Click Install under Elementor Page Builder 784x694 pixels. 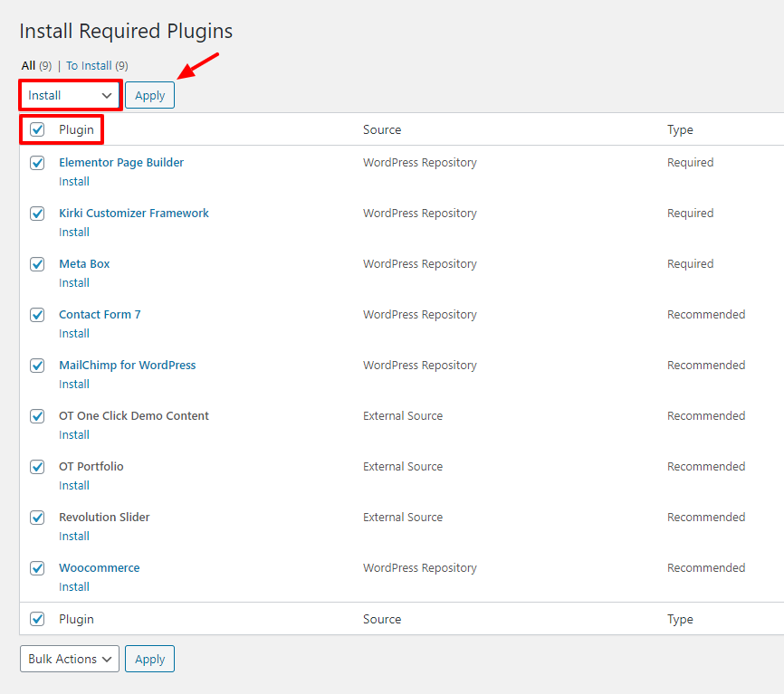pyautogui.click(x=74, y=181)
